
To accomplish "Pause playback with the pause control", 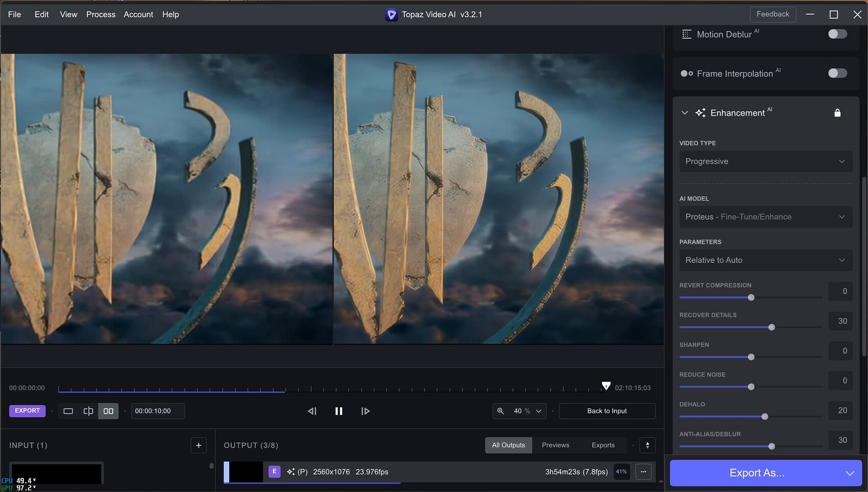I will coord(339,411).
